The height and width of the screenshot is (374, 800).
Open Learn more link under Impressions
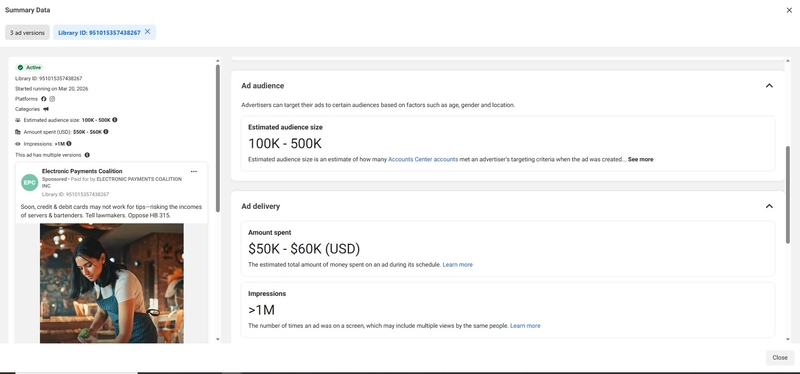(525, 326)
